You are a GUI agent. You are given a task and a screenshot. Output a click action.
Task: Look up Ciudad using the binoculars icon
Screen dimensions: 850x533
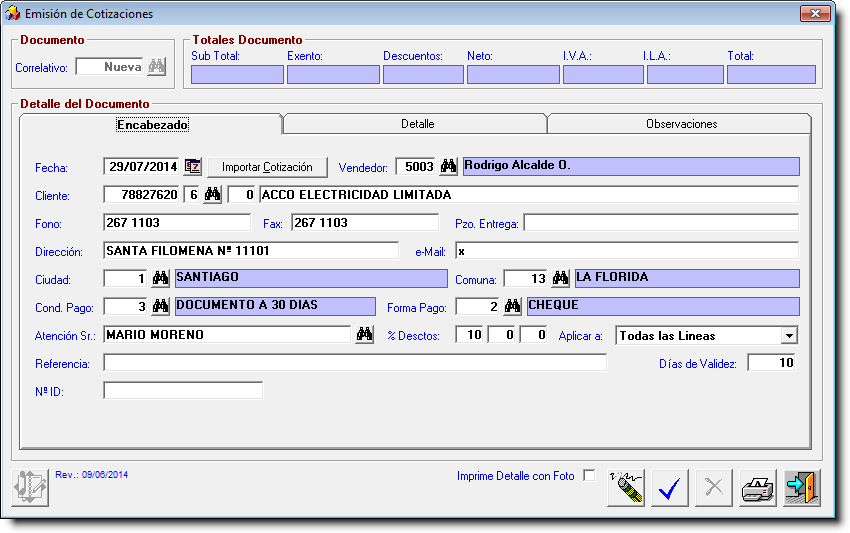(160, 278)
